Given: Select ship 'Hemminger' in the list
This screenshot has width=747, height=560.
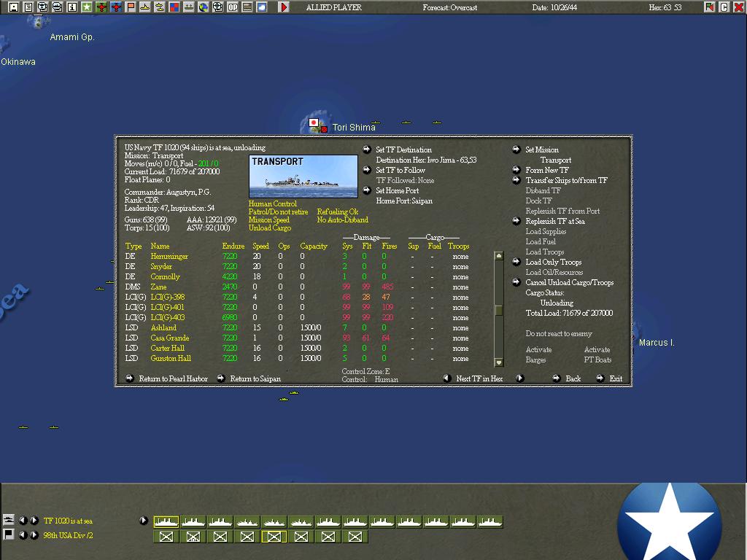Looking at the screenshot, I should point(169,257).
